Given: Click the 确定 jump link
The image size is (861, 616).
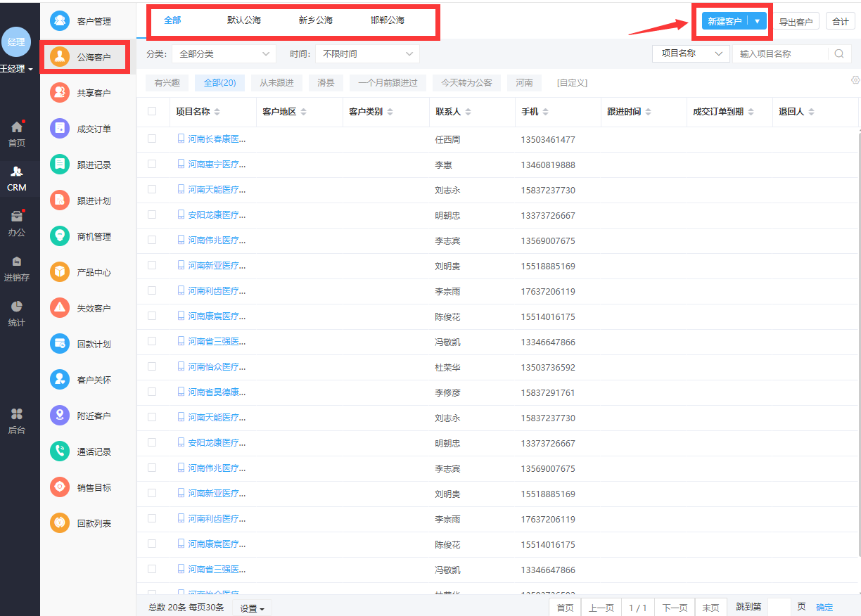Looking at the screenshot, I should 824,607.
